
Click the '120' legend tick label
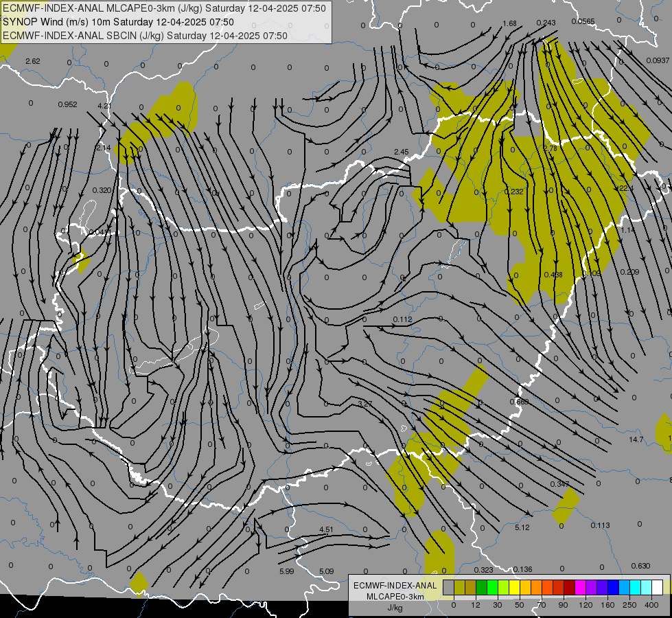586,605
